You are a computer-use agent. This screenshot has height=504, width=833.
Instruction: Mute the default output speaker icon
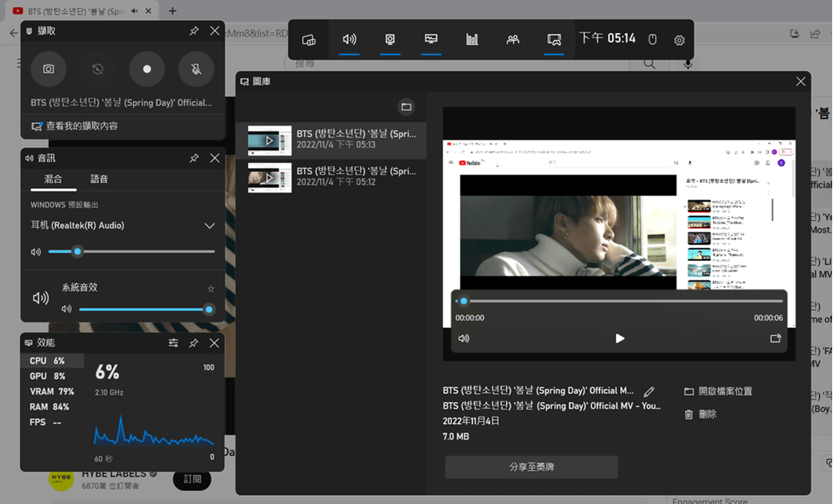tap(36, 252)
